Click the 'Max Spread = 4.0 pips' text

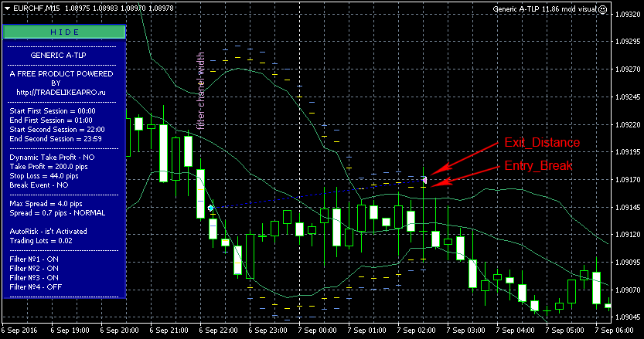point(46,204)
